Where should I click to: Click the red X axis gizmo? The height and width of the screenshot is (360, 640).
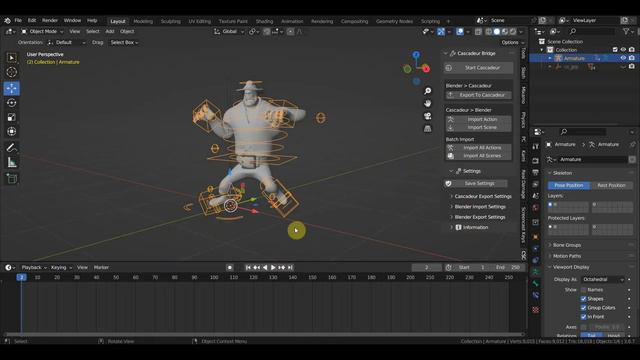[x=426, y=69]
